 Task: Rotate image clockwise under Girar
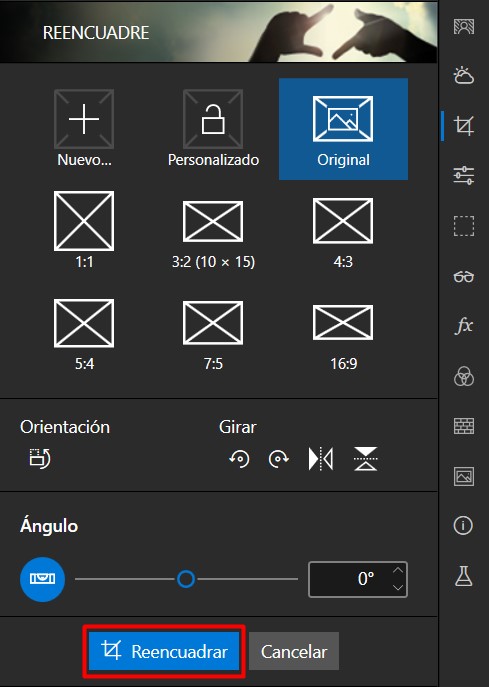point(279,459)
